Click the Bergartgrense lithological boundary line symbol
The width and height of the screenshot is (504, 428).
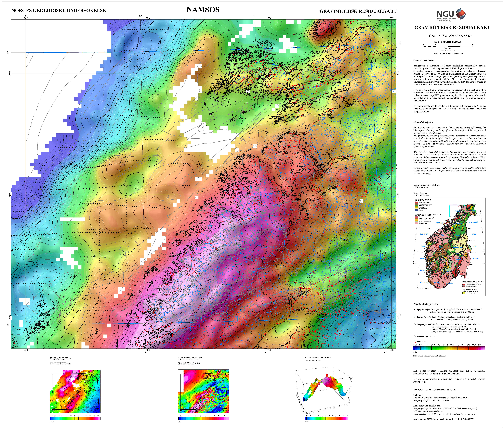415,324
